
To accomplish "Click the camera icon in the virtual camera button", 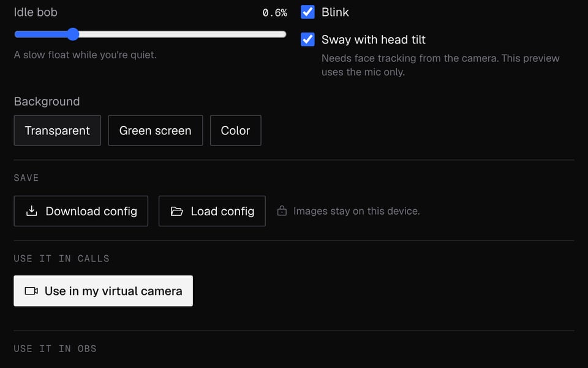I will [x=31, y=291].
